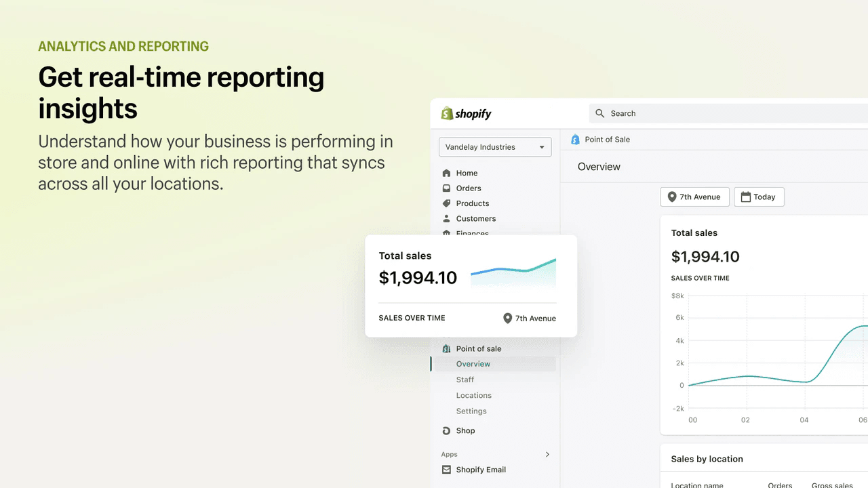Screen dimensions: 868x488
Task: Select Overview under Point of sale
Action: pos(473,364)
